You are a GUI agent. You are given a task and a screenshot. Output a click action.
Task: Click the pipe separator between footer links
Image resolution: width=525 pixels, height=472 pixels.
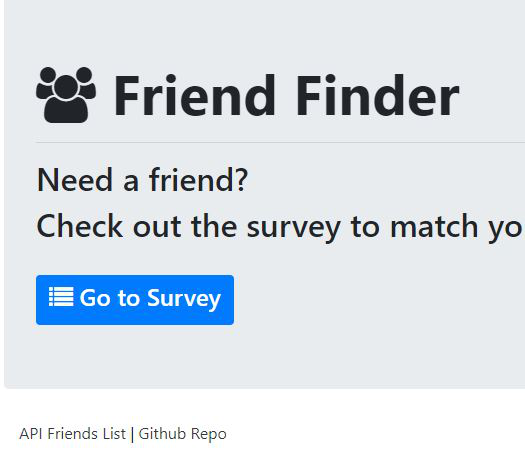pos(132,434)
